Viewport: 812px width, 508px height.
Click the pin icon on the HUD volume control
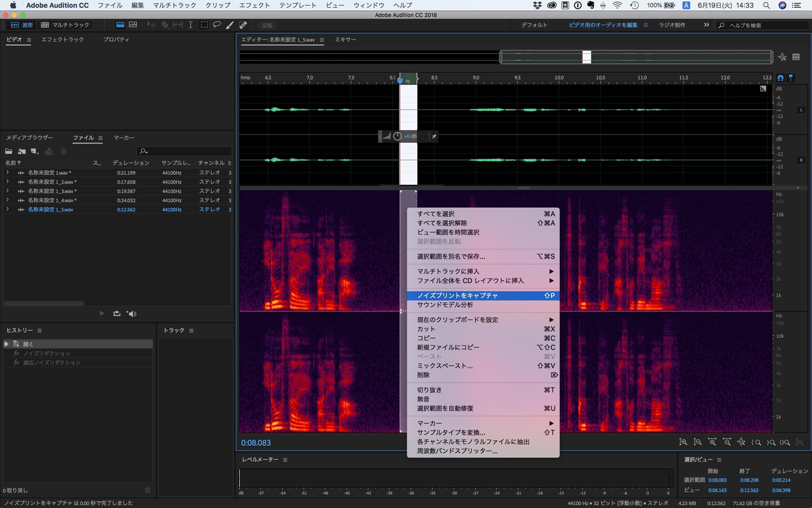434,137
